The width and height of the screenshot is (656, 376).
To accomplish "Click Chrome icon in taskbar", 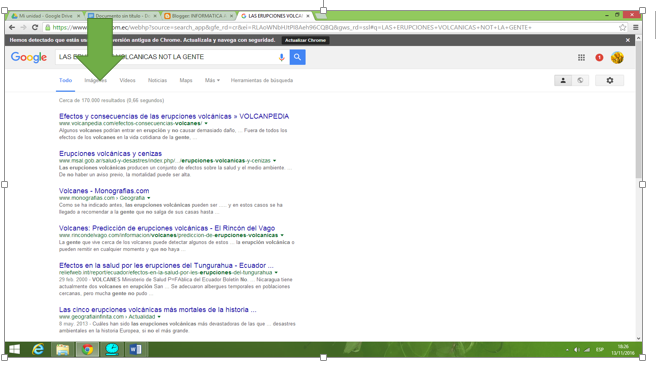I will pyautogui.click(x=87, y=349).
